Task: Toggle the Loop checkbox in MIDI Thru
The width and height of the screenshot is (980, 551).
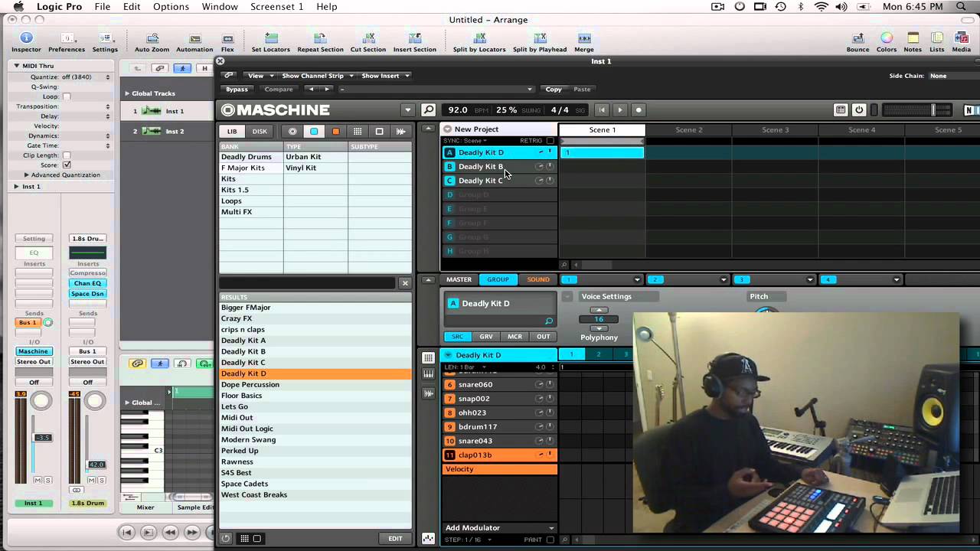Action: point(67,96)
